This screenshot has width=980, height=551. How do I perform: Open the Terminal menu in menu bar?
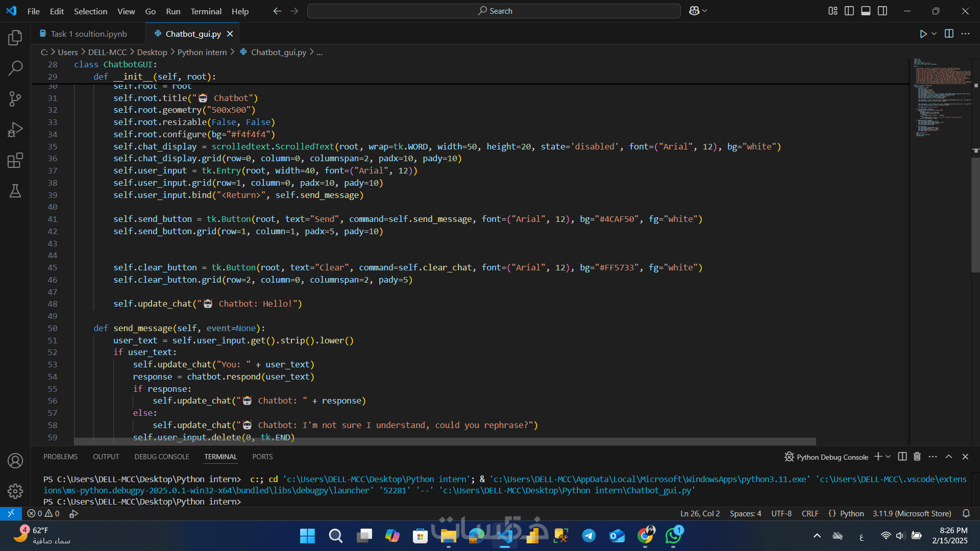(x=206, y=11)
